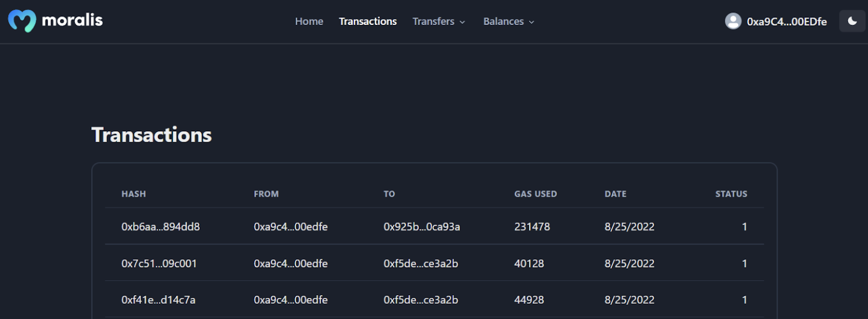Expand the Transfers dropdown chevron
The image size is (868, 319).
coord(462,22)
